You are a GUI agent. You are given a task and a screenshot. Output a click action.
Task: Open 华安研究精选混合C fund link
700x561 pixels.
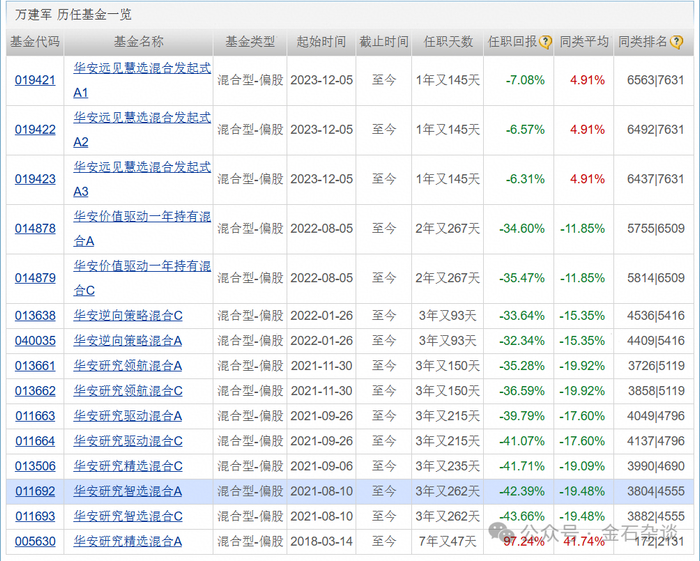(128, 466)
